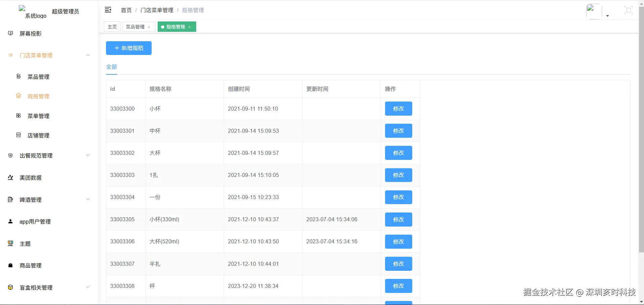Switch to the 主页 tab

click(112, 27)
